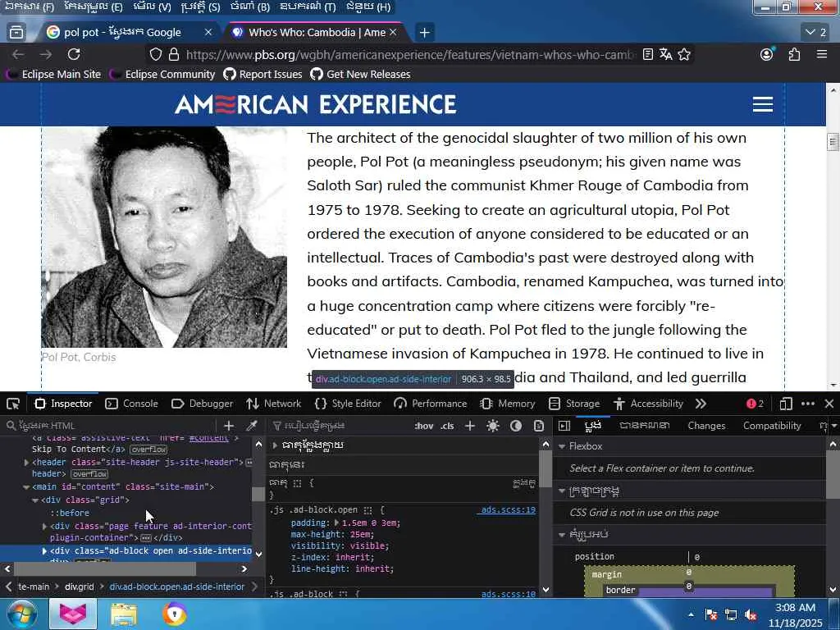Collapse the div class="grid" node

point(35,500)
